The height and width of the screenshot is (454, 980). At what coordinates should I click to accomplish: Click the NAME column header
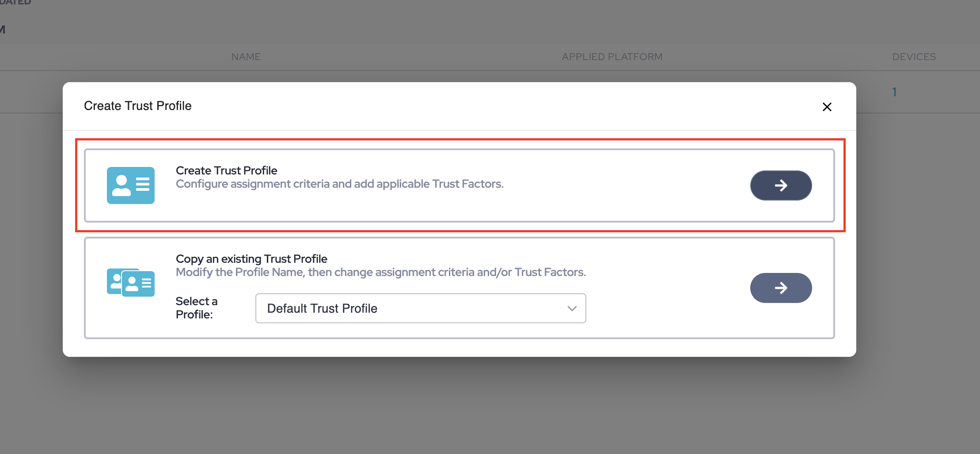click(x=246, y=57)
